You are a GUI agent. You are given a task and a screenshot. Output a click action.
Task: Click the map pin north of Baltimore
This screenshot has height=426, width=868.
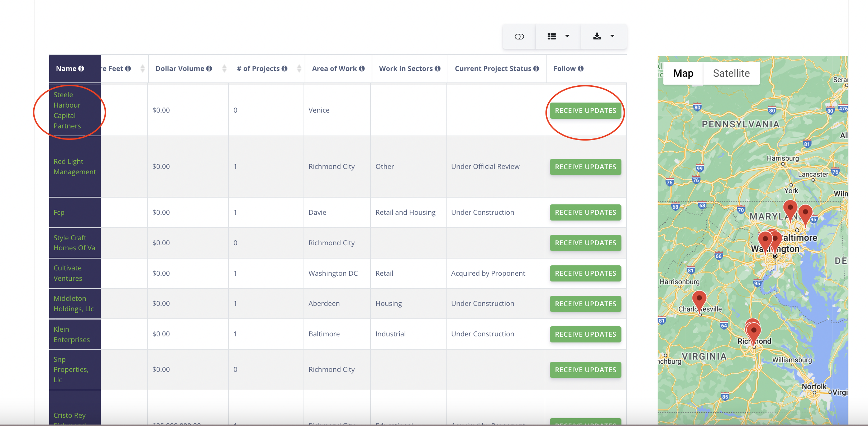pyautogui.click(x=790, y=210)
